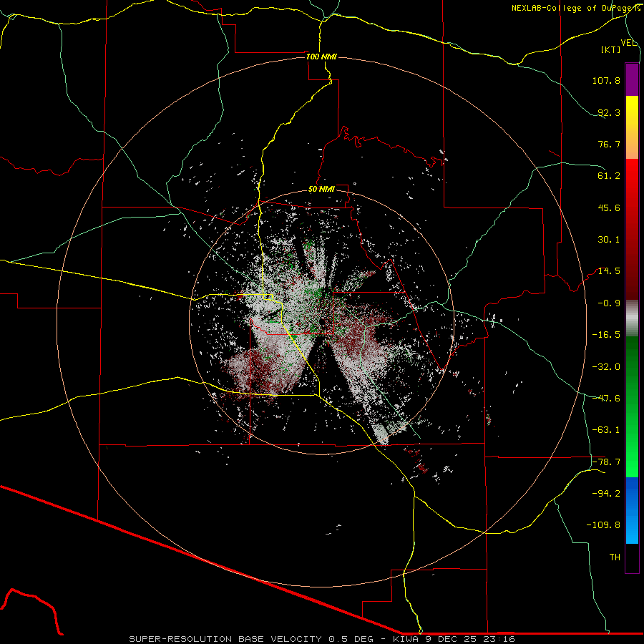
Task: Click the yellow-orange segment of the color bar
Action: point(632,127)
